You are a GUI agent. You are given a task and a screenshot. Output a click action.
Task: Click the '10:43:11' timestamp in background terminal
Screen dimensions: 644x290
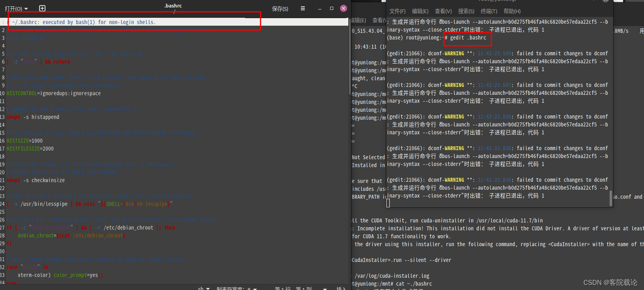pos(365,47)
